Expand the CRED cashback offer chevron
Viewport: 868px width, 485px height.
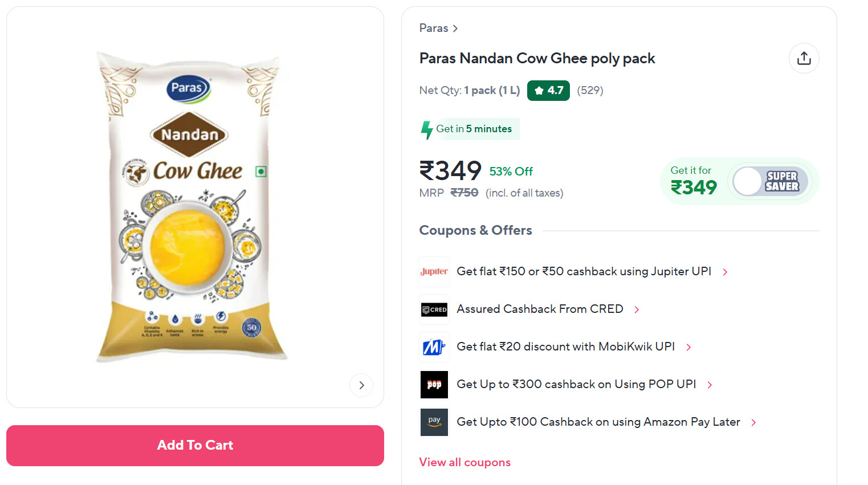click(637, 310)
